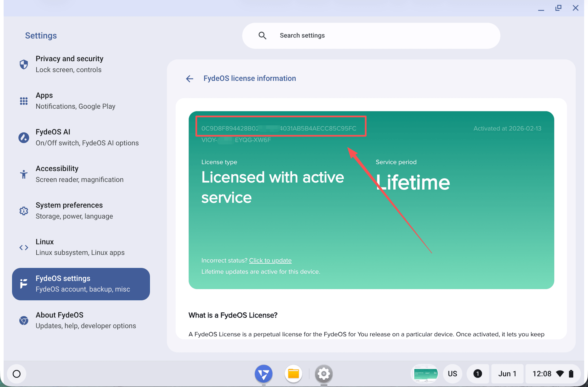Image resolution: width=588 pixels, height=387 pixels.
Task: Open the Jun 1 date calendar
Action: click(507, 374)
